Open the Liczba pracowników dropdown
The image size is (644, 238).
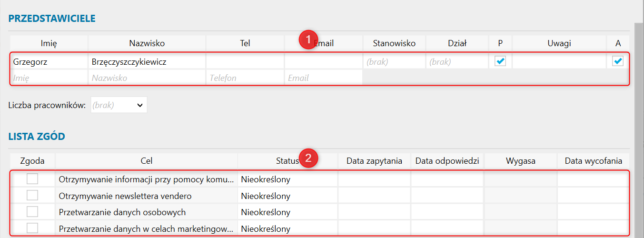(118, 105)
